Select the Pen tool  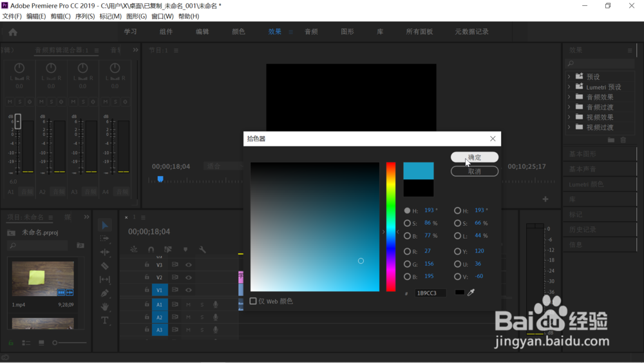[x=105, y=293]
